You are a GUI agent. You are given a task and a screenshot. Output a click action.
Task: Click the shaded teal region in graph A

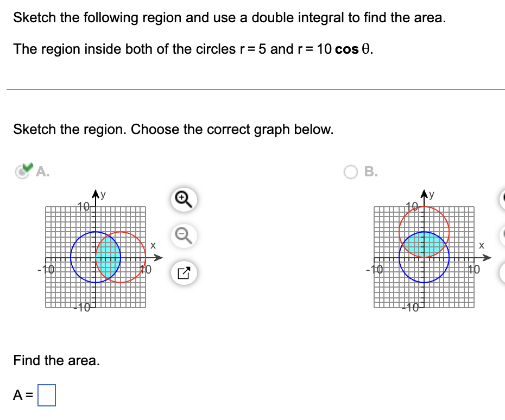107,257
